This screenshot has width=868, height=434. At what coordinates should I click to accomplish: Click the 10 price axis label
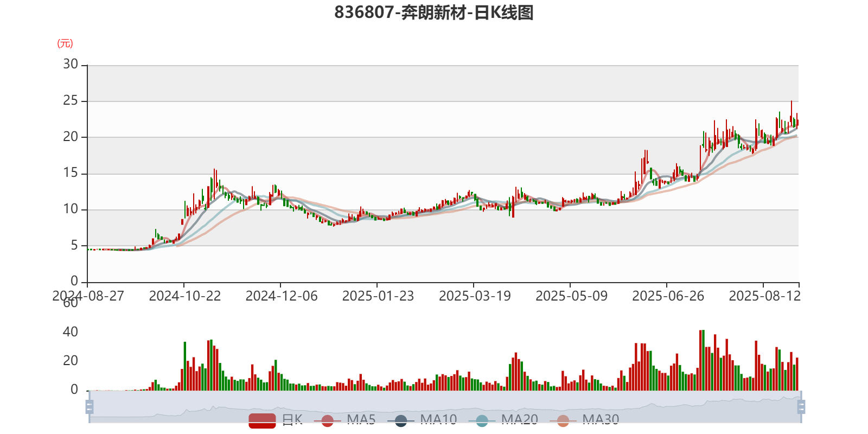[x=71, y=209]
